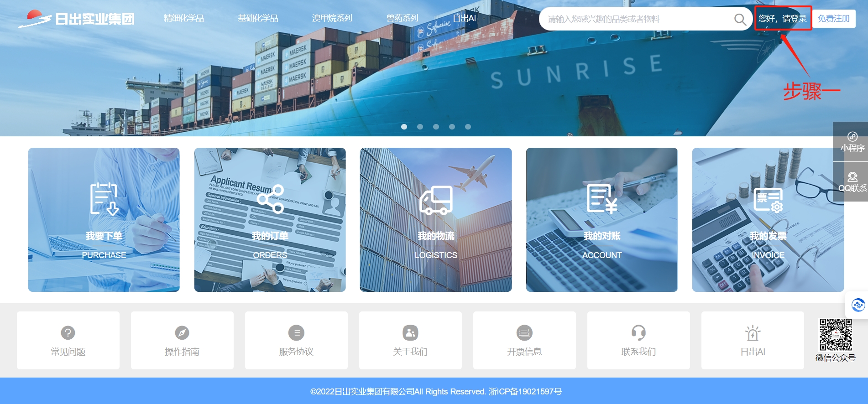Click the 免费注册 button
Image resolution: width=868 pixels, height=404 pixels.
(x=834, y=19)
